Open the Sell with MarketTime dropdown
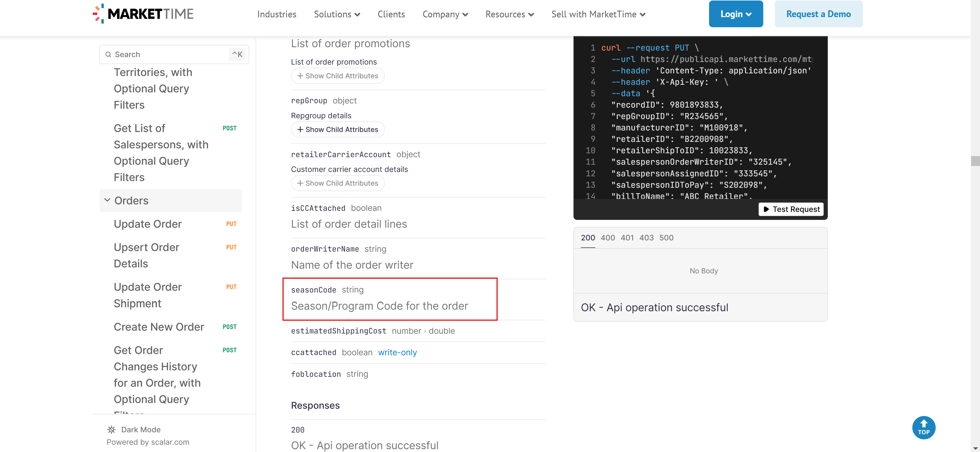The image size is (980, 452). [598, 14]
